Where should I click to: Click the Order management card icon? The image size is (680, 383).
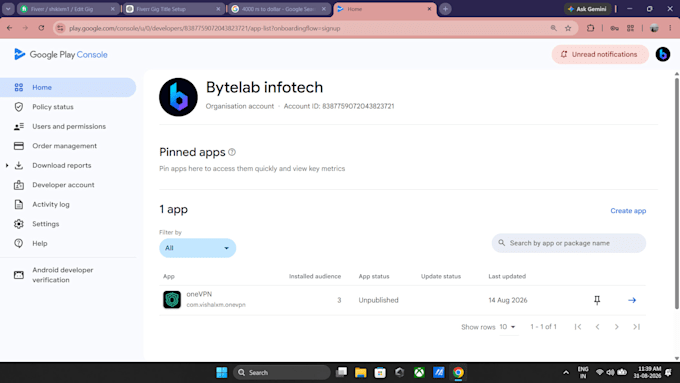pos(19,146)
